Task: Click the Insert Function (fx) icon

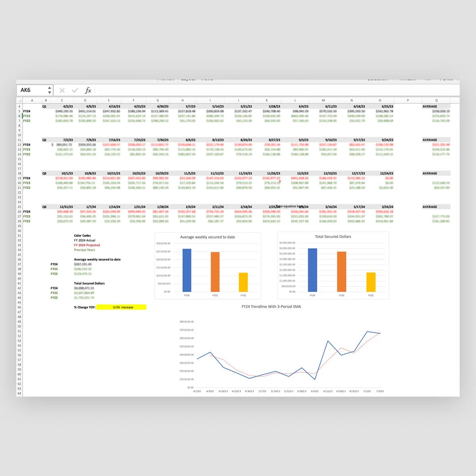Action: pos(88,90)
